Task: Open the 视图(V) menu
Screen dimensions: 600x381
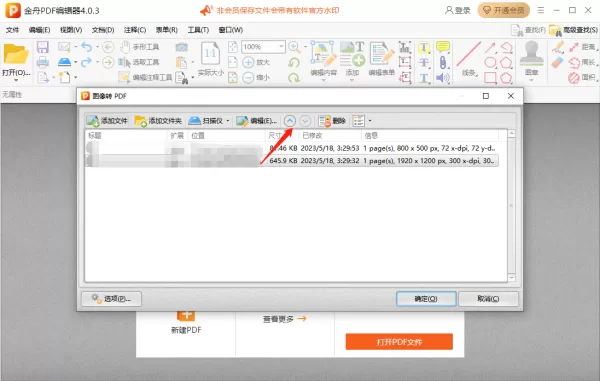Action: coord(71,30)
